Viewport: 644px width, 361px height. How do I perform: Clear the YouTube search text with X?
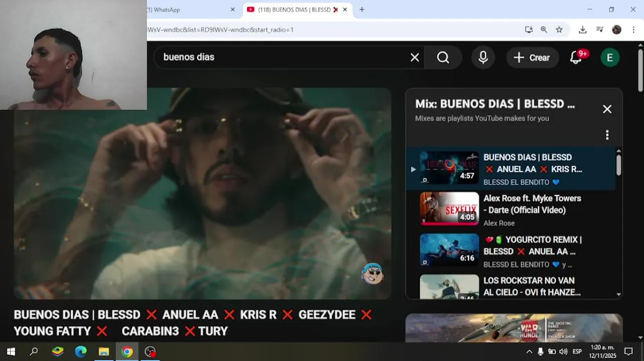[415, 58]
